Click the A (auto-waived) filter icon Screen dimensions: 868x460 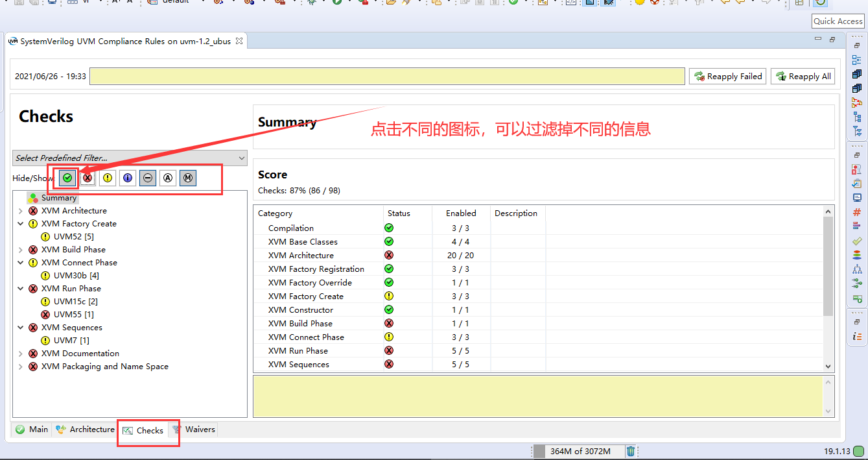[x=168, y=178]
